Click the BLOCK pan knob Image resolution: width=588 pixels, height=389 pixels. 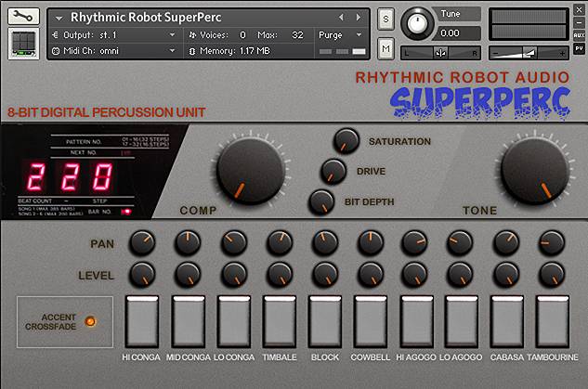[x=325, y=243]
